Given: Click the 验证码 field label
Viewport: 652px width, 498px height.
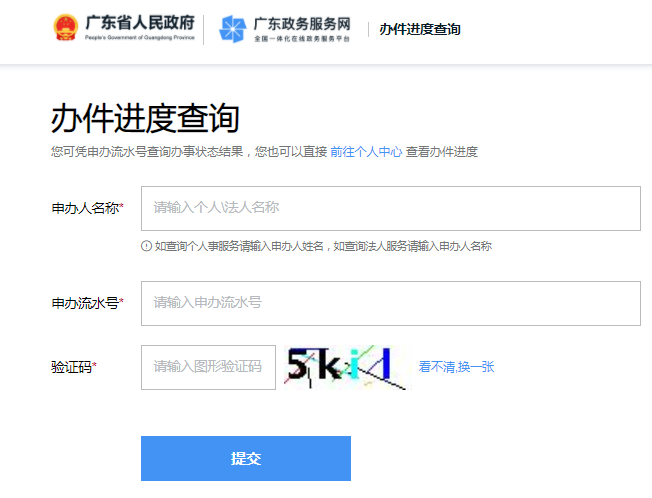Looking at the screenshot, I should [x=74, y=367].
